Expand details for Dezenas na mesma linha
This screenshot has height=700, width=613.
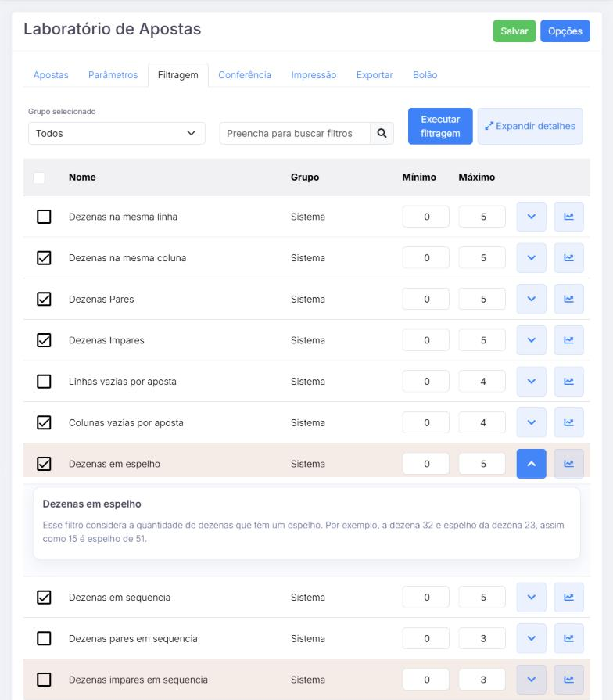[x=531, y=217]
